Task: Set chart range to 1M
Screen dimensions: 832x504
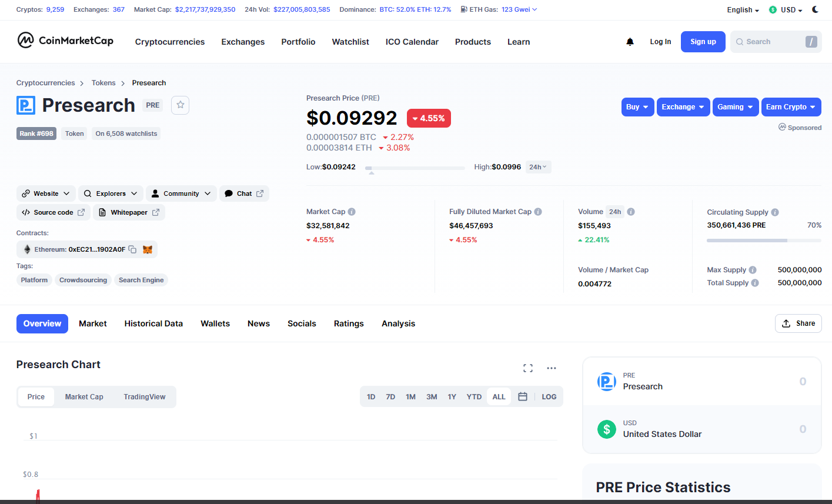Action: point(410,397)
